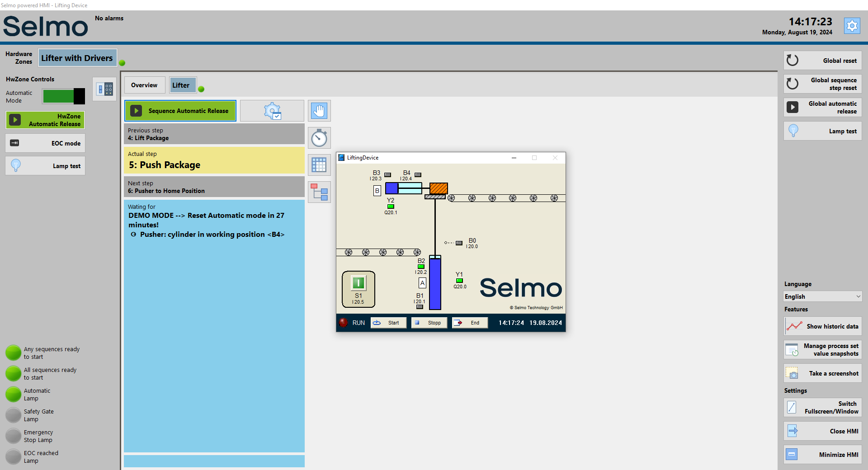868x470 pixels.
Task: Click Sequence Automatic Release
Action: pyautogui.click(x=180, y=111)
